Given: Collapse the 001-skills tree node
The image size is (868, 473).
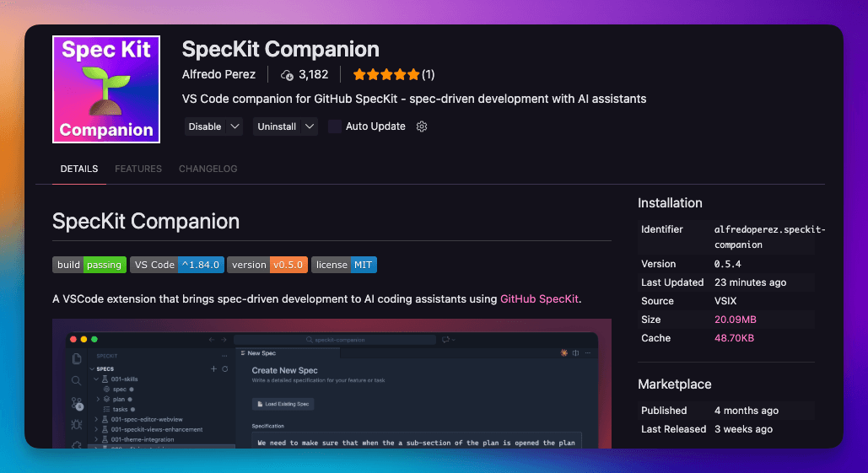Looking at the screenshot, I should click(x=96, y=379).
